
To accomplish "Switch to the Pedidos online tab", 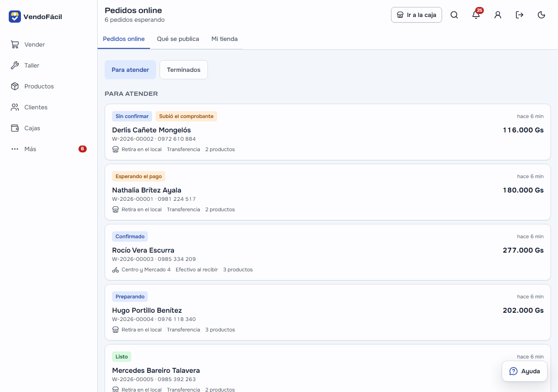I will pos(124,39).
